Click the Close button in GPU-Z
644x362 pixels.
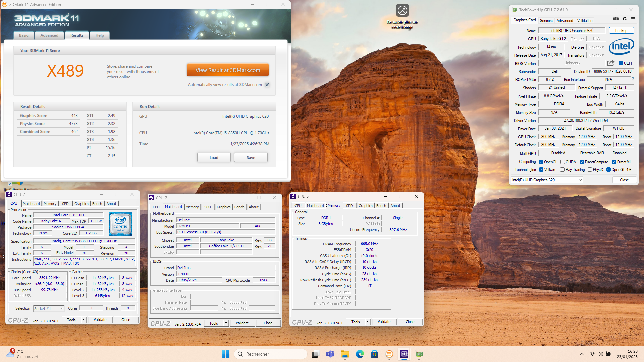coord(624,180)
